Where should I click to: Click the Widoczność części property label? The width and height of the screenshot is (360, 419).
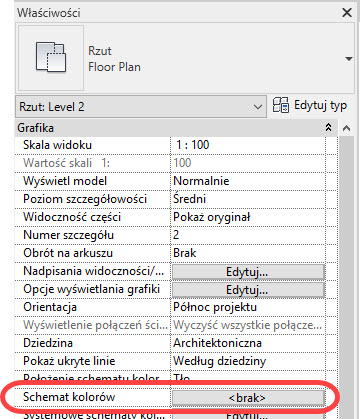click(72, 217)
